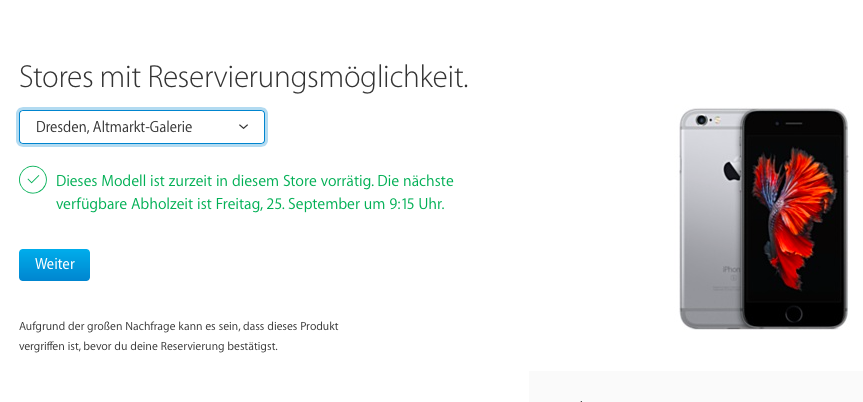Click the chevron arrow in store selector
This screenshot has height=402, width=863.
[244, 127]
